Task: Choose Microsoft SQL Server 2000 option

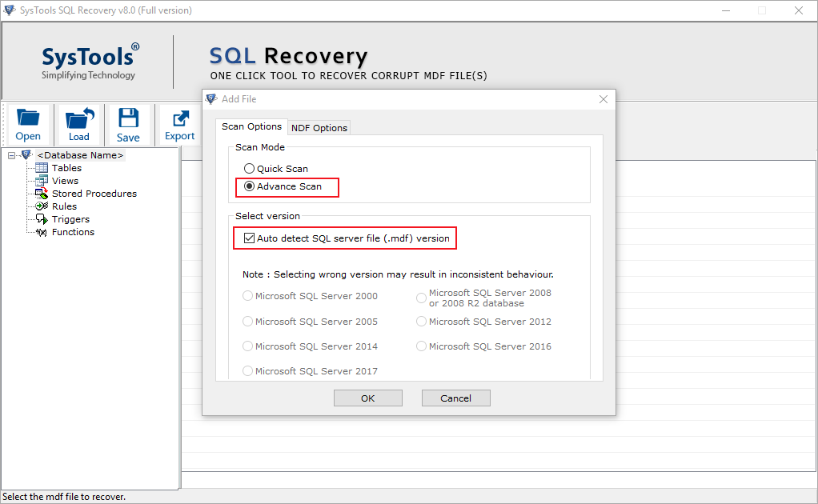Action: (x=248, y=295)
